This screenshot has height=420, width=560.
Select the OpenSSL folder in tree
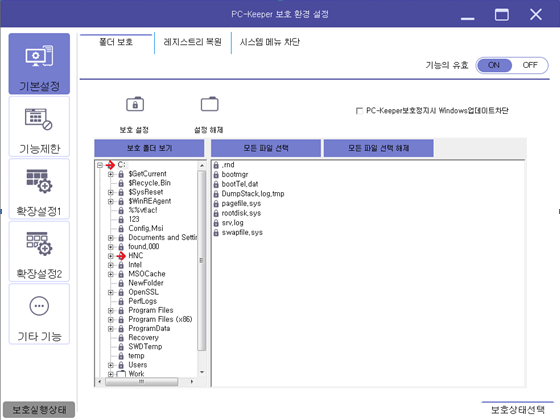(144, 292)
